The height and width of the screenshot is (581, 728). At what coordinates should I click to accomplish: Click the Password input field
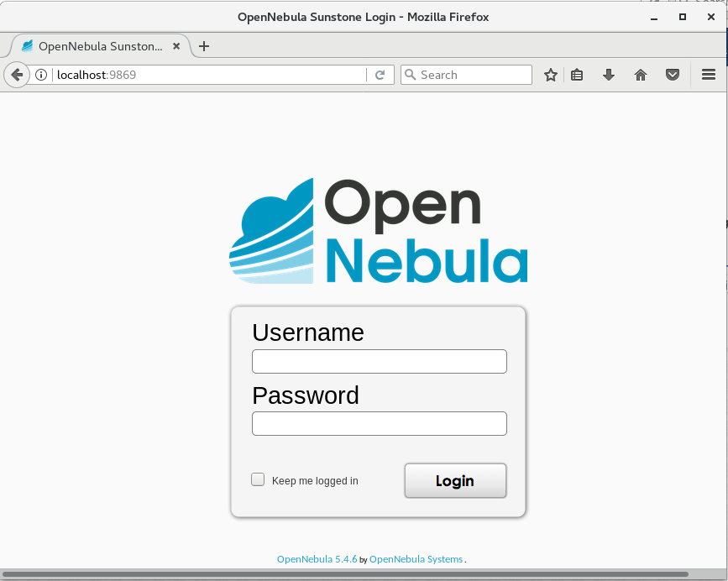(x=380, y=424)
